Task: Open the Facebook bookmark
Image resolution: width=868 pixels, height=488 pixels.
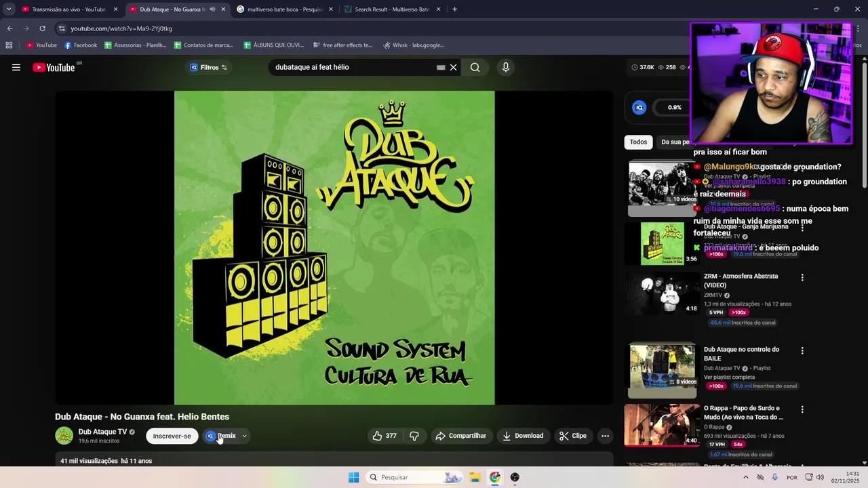Action: coord(81,45)
